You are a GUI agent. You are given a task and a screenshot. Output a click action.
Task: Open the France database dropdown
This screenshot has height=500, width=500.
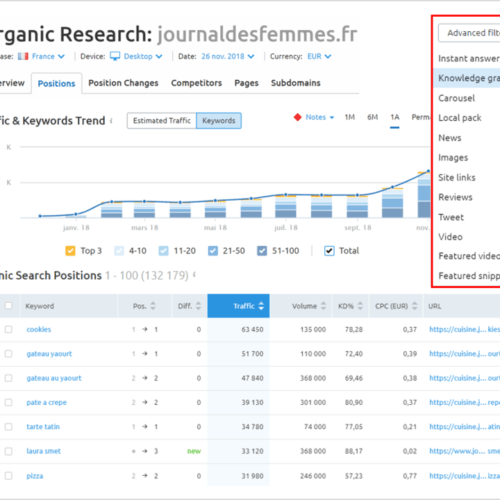48,56
